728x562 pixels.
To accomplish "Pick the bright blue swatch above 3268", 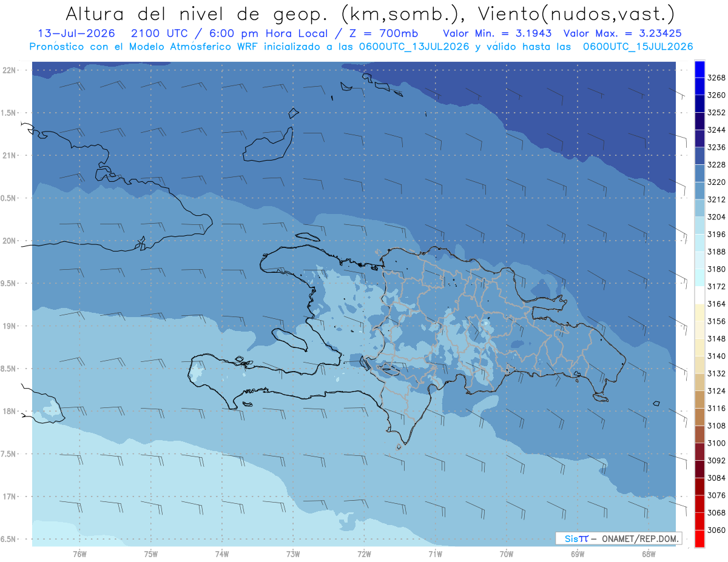I will pyautogui.click(x=699, y=69).
